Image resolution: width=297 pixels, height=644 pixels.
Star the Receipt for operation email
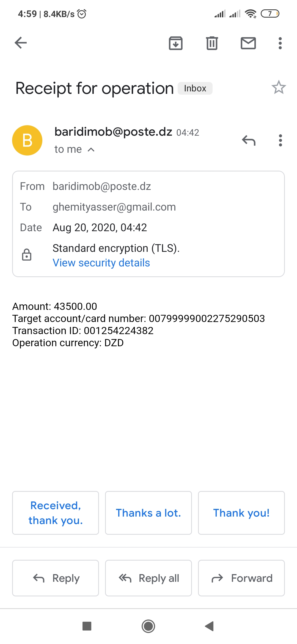[x=279, y=88]
